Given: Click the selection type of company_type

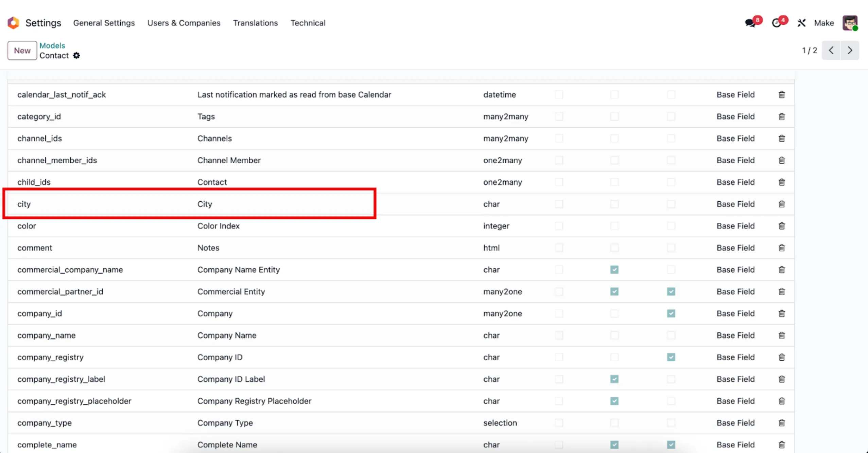Looking at the screenshot, I should click(500, 423).
